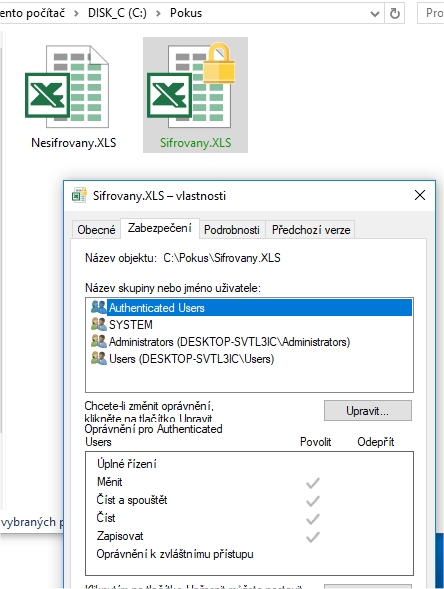Viewport: 444px width, 589px height.
Task: Select the Nesifrovany.XLS Excel file icon
Action: tap(67, 87)
